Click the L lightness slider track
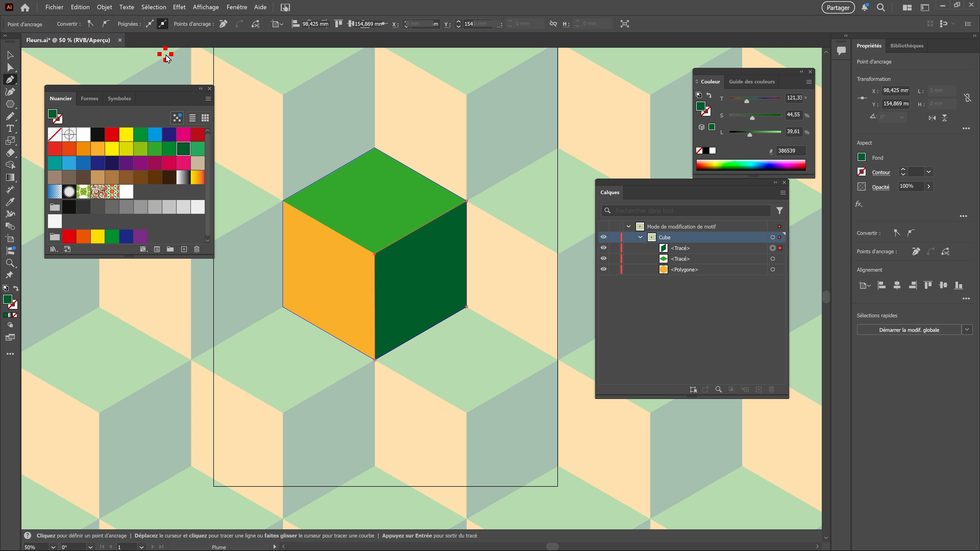This screenshot has height=551, width=980. click(x=755, y=132)
